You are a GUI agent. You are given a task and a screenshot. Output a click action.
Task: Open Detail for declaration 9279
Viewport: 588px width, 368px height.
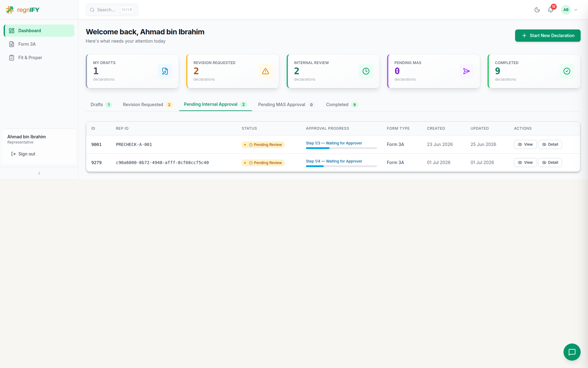click(550, 163)
